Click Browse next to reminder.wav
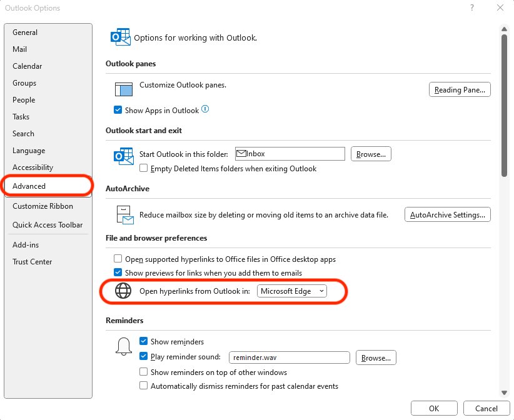This screenshot has width=514, height=420. [376, 357]
